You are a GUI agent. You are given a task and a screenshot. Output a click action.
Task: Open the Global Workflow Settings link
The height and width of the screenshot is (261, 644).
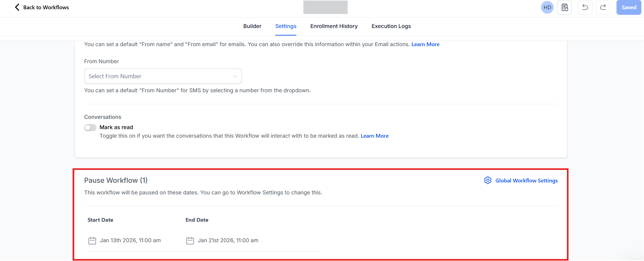point(526,180)
